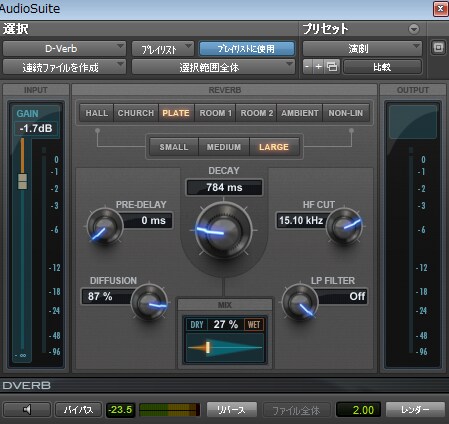Open the 演劇 preset dropdown
Image resolution: width=449 pixels, height=424 pixels.
click(362, 49)
